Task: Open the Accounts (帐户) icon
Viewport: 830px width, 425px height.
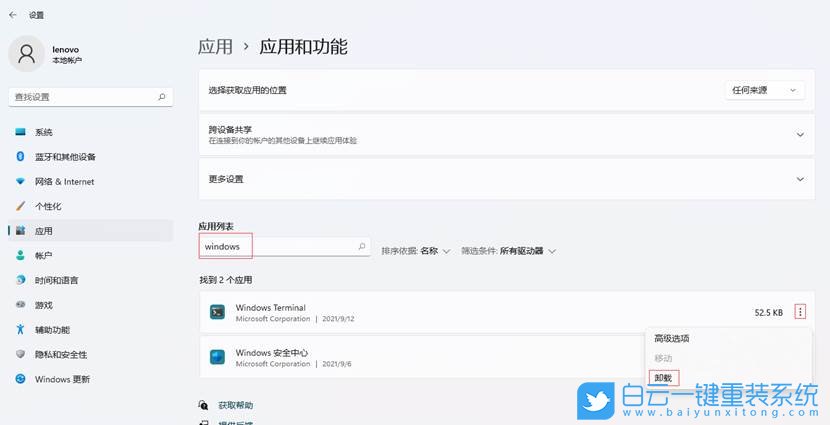Action: coord(21,256)
